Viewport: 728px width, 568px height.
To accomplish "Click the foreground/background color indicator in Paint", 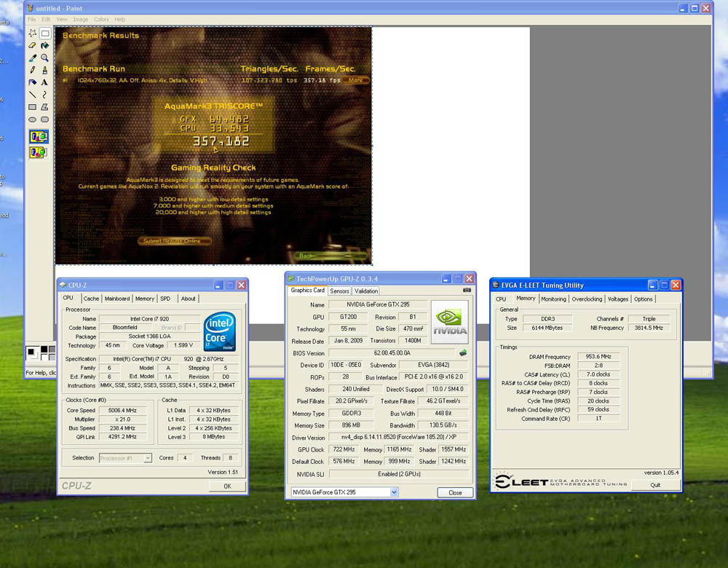I will point(33,353).
